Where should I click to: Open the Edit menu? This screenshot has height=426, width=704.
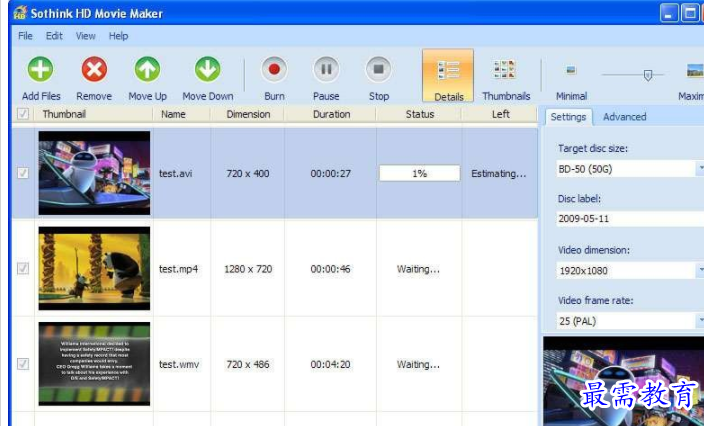pos(54,36)
